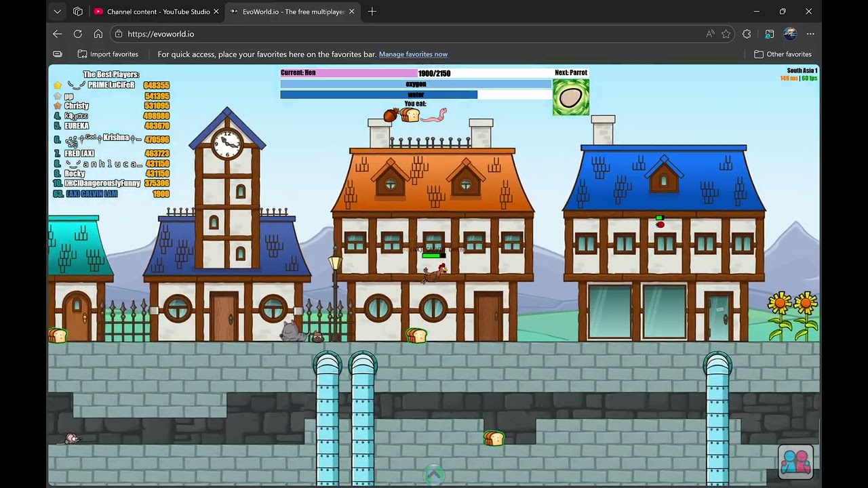Screen dimensions: 868x488
Task: Click the score 541395
Action: point(157,96)
